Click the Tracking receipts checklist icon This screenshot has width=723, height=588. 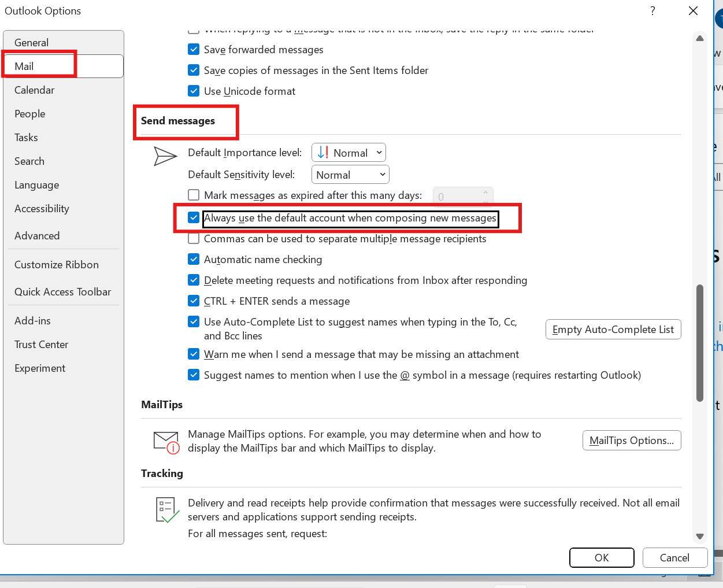(168, 510)
